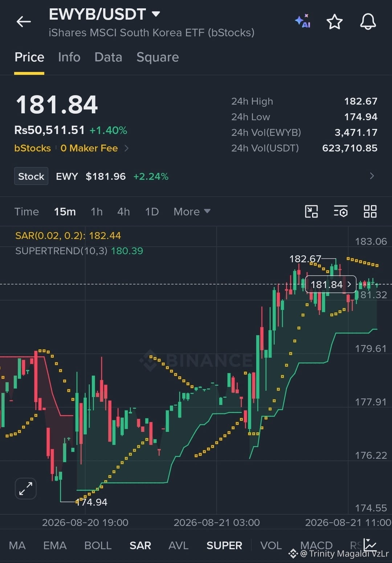Viewport: 392px width, 563px height.
Task: Click the Rs50,511.51 converted price
Action: [x=49, y=130]
